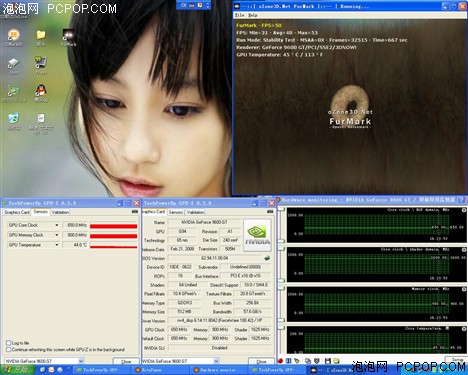Select Graphics Card tab in right GPU-Z window
Viewport: 468px width, 375px height.
coord(154,212)
